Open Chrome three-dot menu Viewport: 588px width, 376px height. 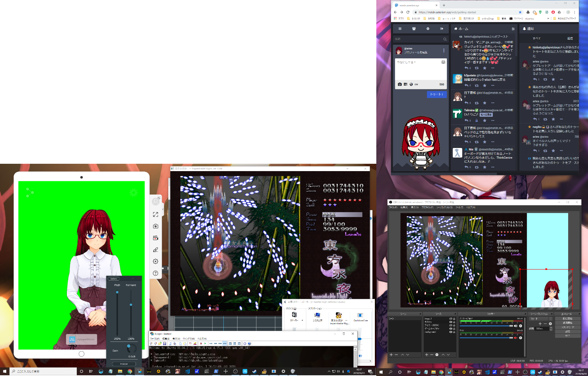(x=574, y=12)
